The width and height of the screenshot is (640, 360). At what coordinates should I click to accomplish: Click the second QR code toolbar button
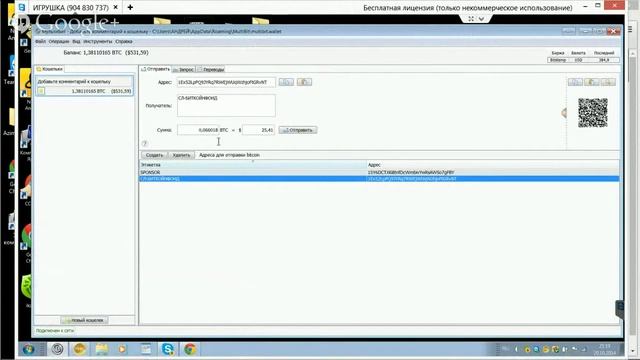(x=592, y=82)
